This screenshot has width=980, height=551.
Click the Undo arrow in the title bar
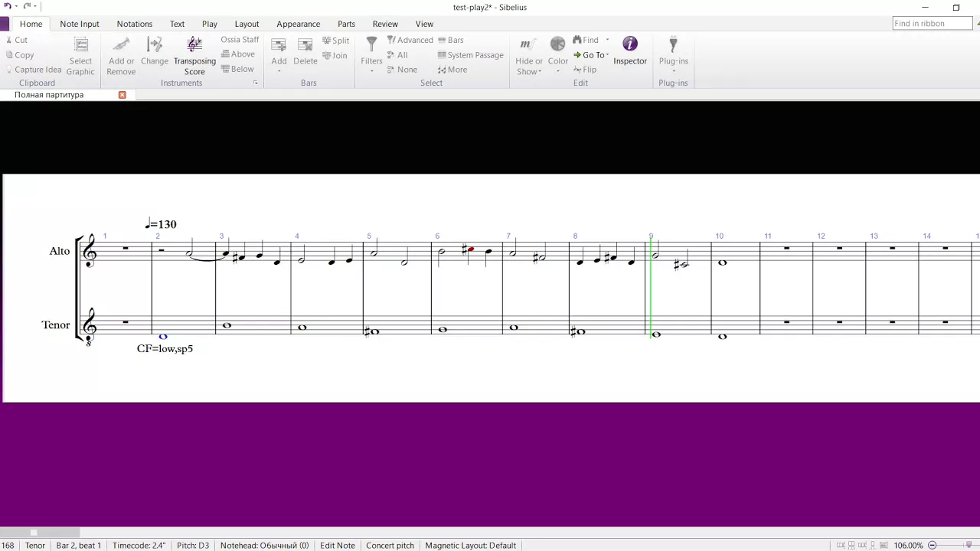8,6
